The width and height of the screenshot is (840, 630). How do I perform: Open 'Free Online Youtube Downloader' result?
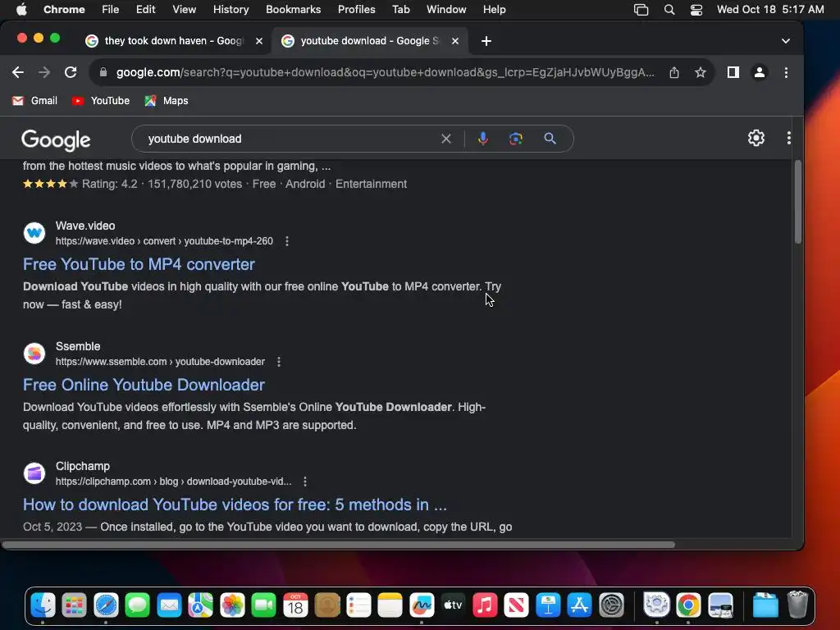144,385
